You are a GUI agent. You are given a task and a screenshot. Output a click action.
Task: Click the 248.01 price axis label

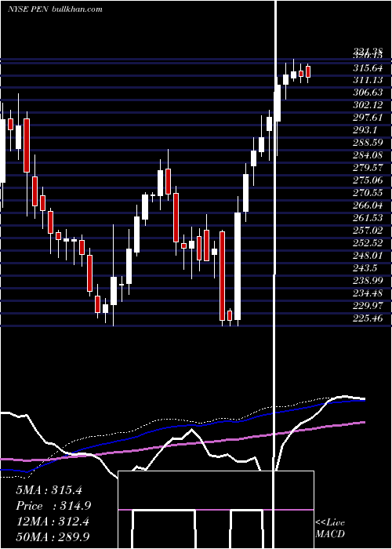pyautogui.click(x=368, y=255)
